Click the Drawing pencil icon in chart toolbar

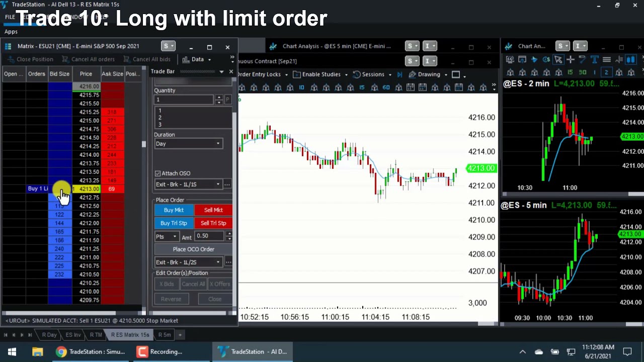click(x=413, y=74)
